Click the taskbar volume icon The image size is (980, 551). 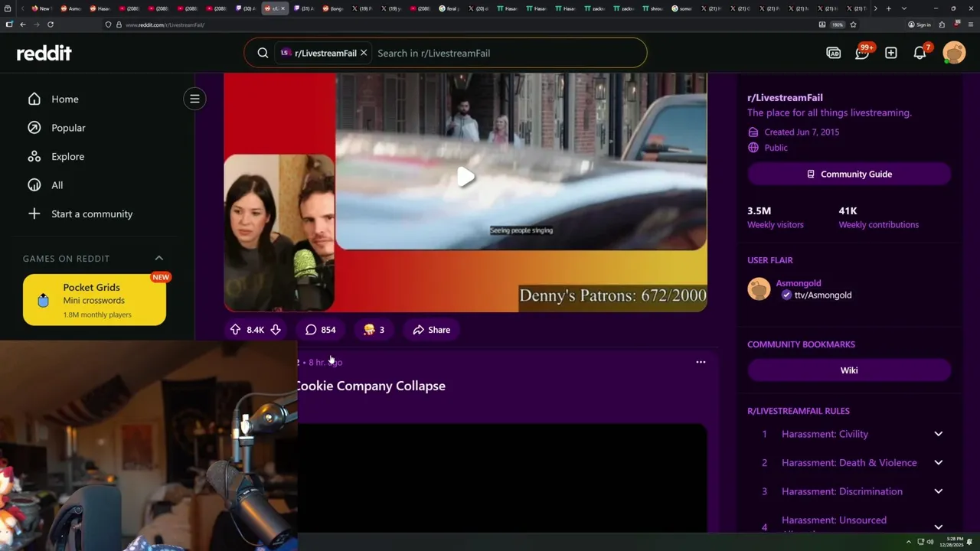pos(930,542)
